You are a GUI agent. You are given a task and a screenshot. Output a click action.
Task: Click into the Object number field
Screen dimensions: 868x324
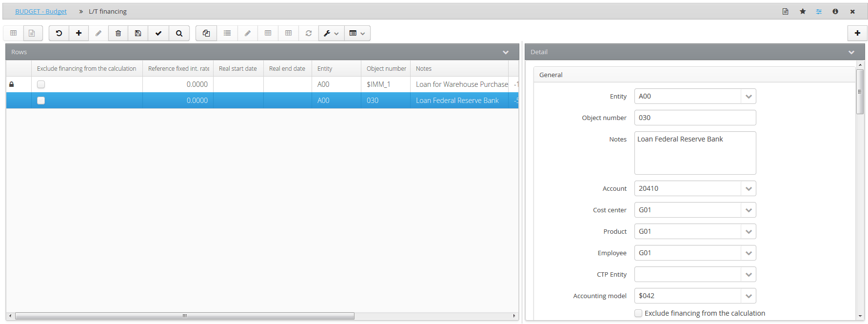click(695, 118)
